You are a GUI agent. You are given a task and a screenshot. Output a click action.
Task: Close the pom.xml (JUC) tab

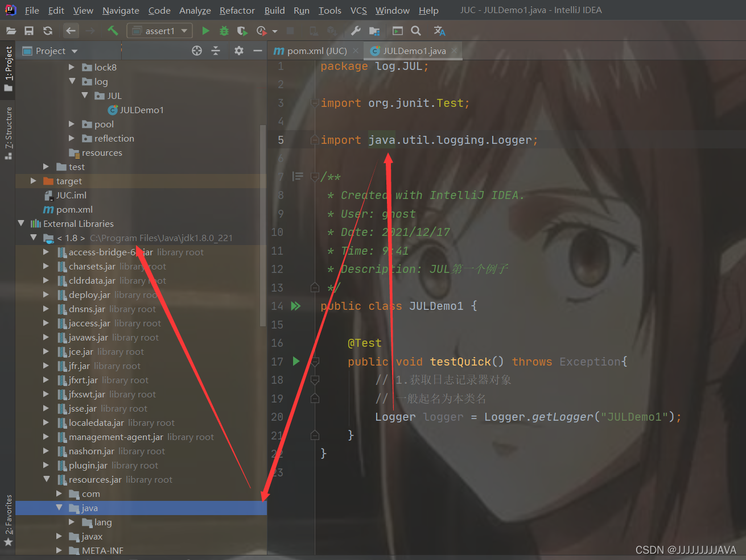pos(356,51)
